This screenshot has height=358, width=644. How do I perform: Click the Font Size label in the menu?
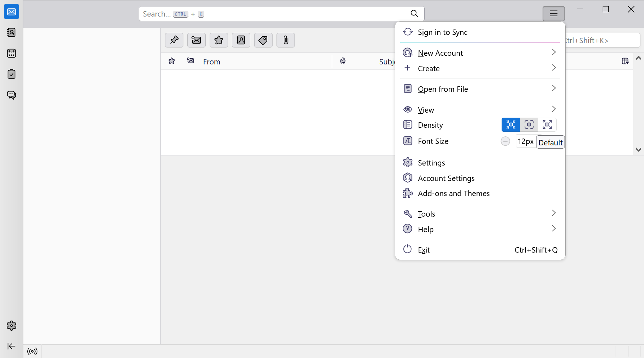(x=433, y=141)
